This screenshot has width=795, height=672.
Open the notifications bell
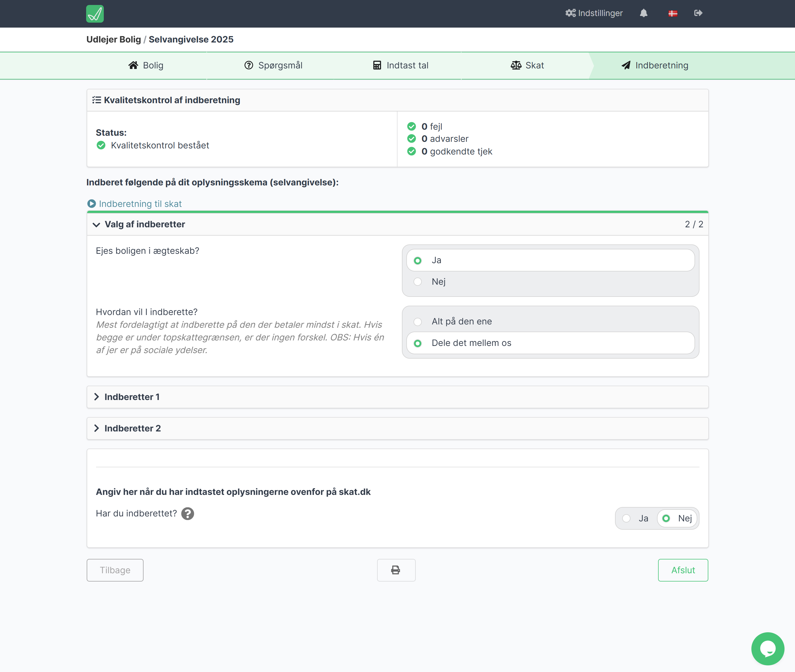point(643,13)
